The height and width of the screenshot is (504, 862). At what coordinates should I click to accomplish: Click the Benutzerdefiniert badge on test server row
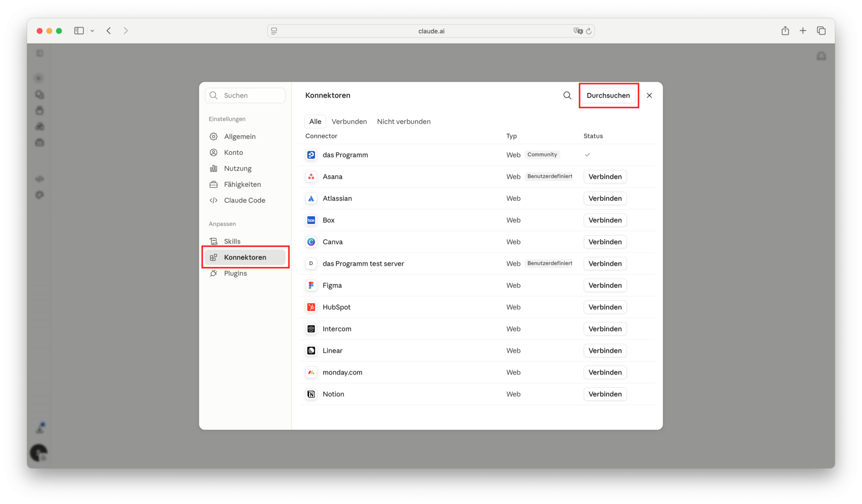[550, 263]
